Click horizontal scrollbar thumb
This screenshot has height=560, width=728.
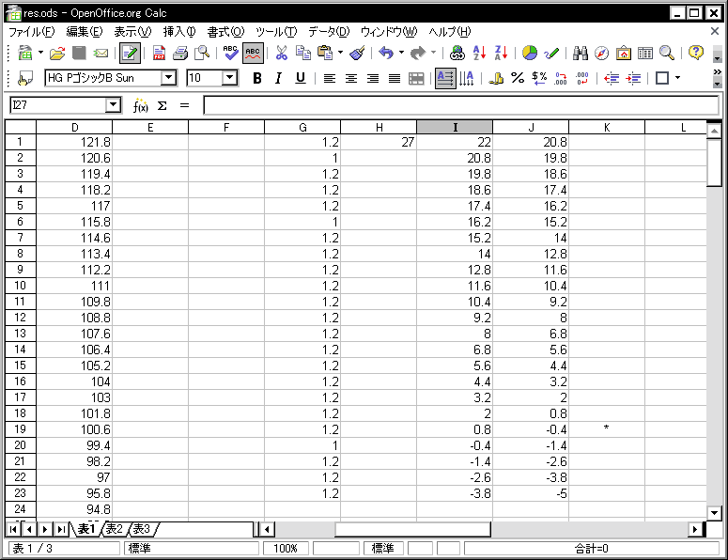[x=412, y=529]
